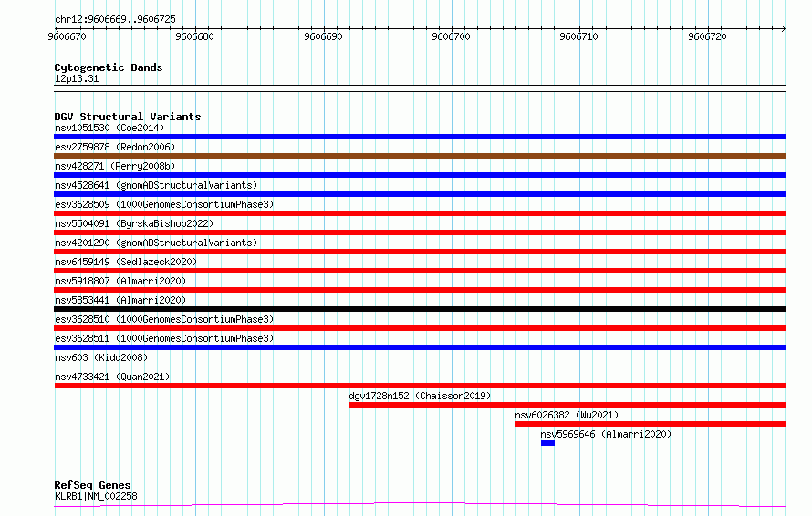Open nsv428271 (Perry2008b) variant entry
Image resolution: width=812 pixels, height=516 pixels.
(115, 166)
